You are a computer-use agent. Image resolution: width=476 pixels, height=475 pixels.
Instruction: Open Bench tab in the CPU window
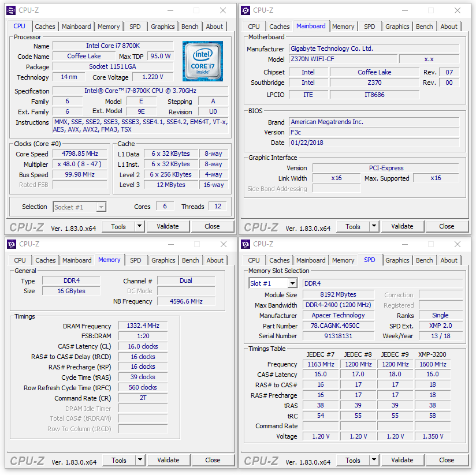point(189,27)
